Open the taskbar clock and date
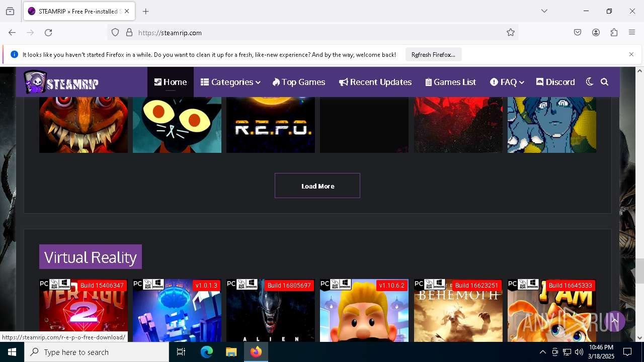Screen dimensions: 644x362 pos(601,352)
